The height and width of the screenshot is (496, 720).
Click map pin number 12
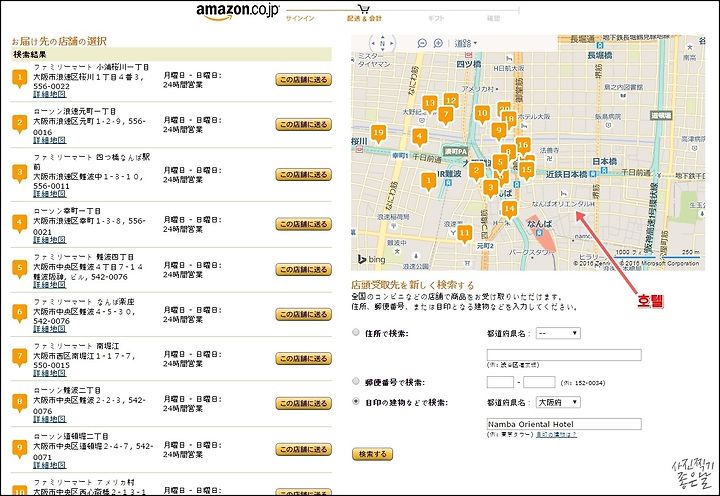point(451,100)
